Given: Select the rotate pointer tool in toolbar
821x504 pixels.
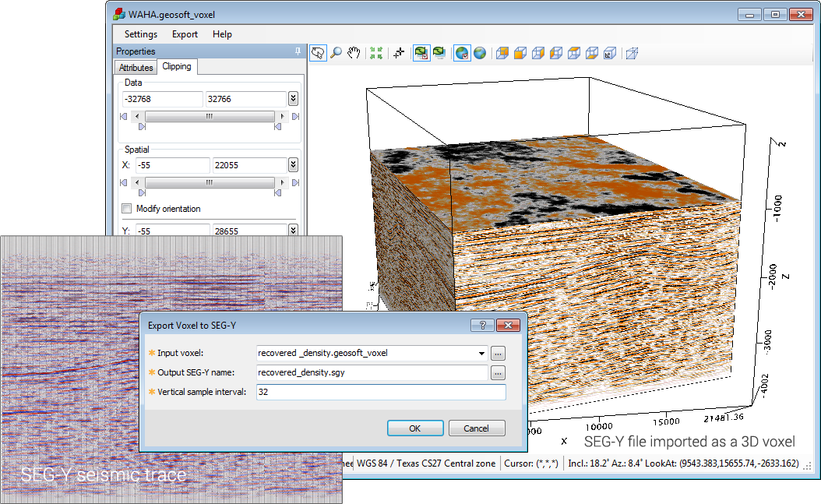Looking at the screenshot, I should (x=318, y=53).
